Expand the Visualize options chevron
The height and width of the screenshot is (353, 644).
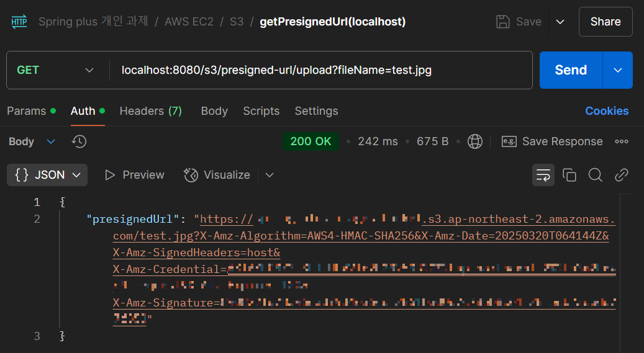tap(270, 176)
